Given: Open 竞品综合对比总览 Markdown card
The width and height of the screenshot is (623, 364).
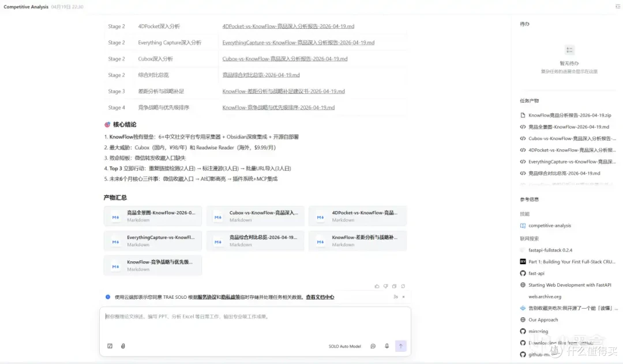Looking at the screenshot, I should click(255, 241).
